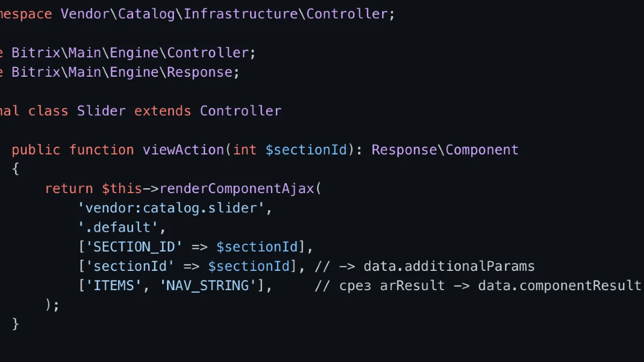644x362 pixels.
Task: Click the public keyword
Action: [36, 150]
